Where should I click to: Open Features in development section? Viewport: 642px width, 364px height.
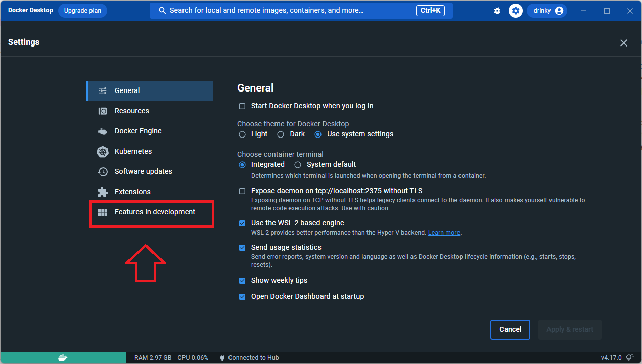(150, 212)
